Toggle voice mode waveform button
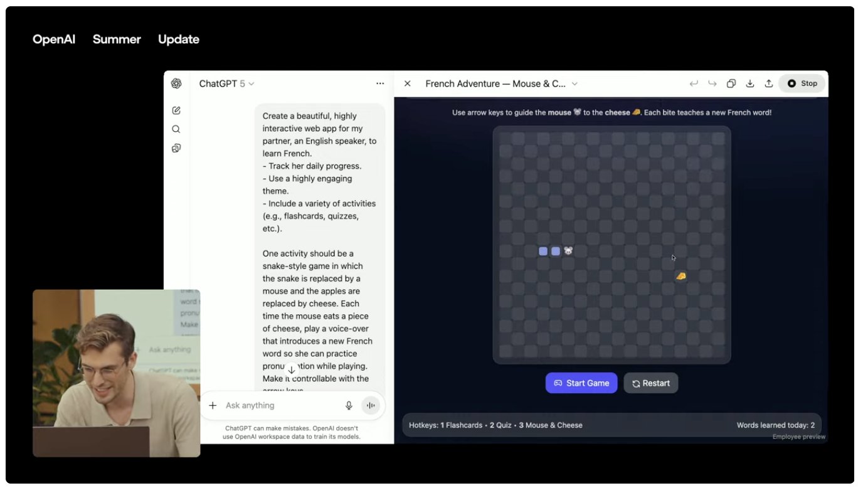This screenshot has height=493, width=868. pos(371,406)
